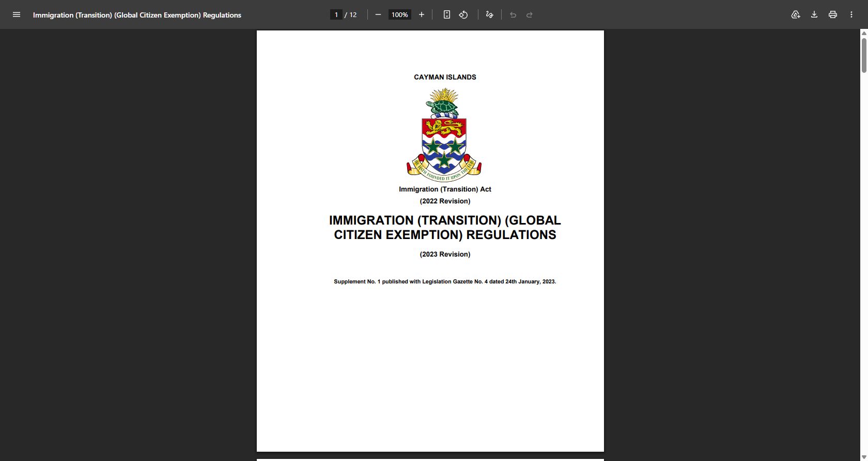Click the '/ 12' total pages label
The image size is (868, 461).
pos(351,14)
